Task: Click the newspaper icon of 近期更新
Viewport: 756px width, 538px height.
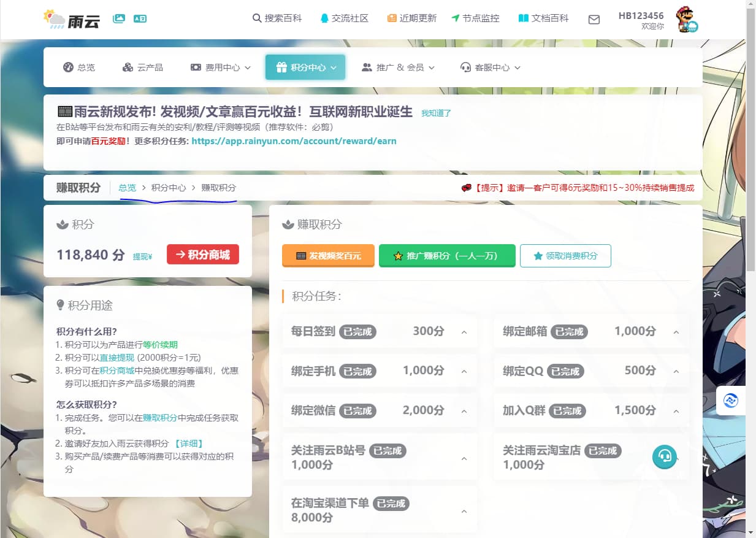Action: coord(392,18)
